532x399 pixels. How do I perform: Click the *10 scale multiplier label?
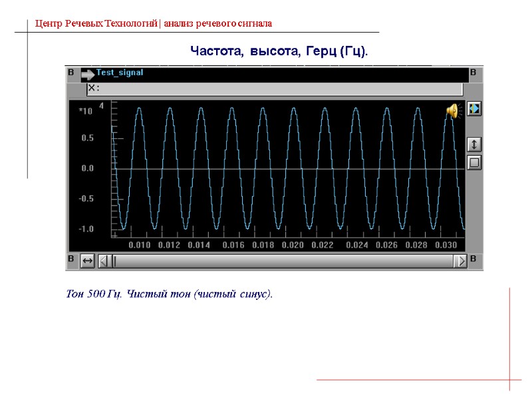(x=86, y=111)
